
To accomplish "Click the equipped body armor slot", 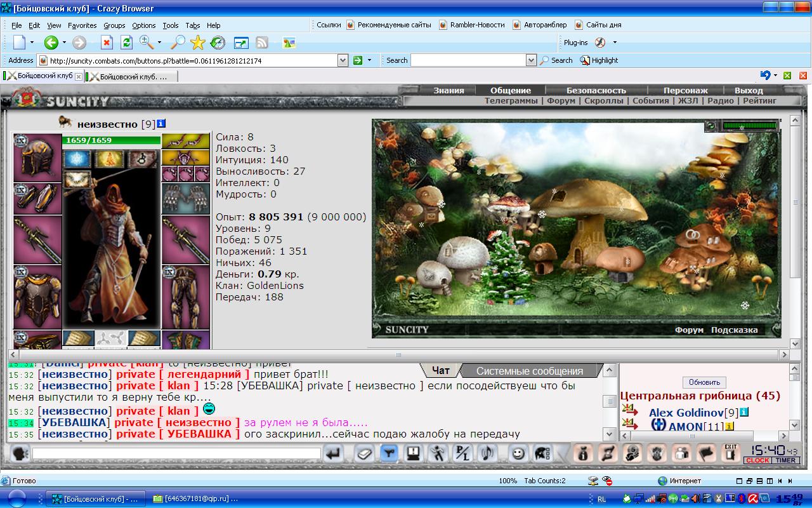I will pyautogui.click(x=37, y=297).
